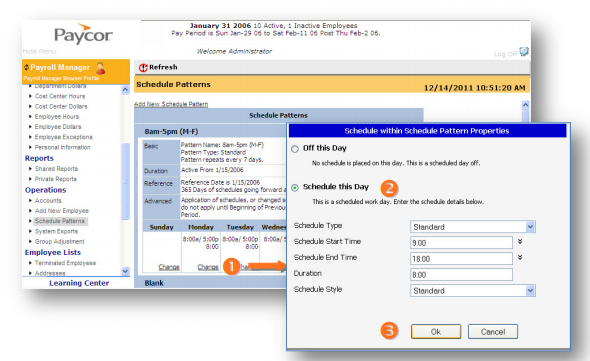590x361 pixels.
Task: Click the Ok button in the dialog
Action: pos(436,332)
